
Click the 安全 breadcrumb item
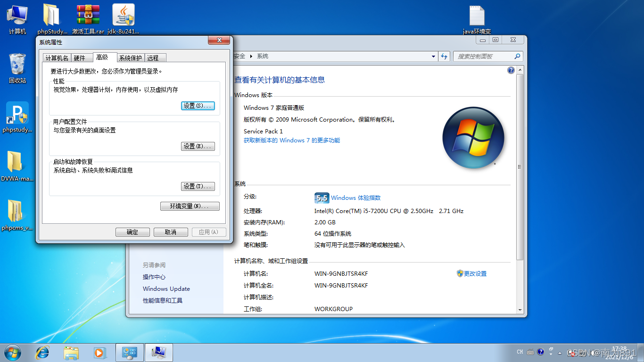[239, 56]
